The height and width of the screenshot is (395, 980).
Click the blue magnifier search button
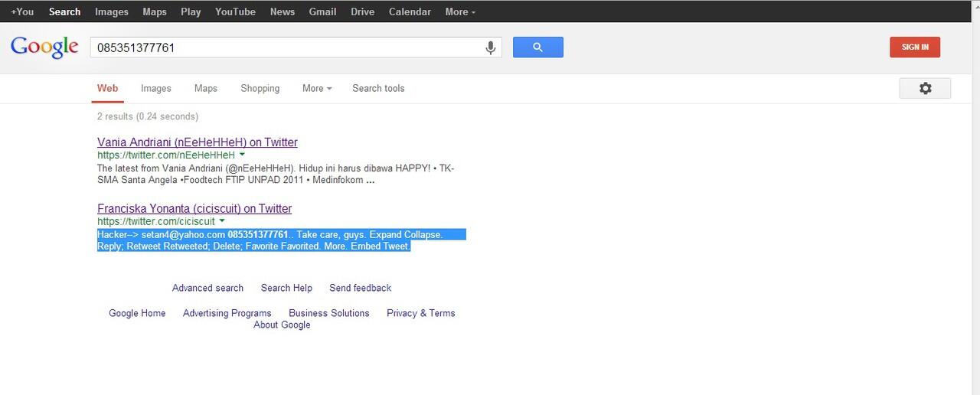point(537,47)
